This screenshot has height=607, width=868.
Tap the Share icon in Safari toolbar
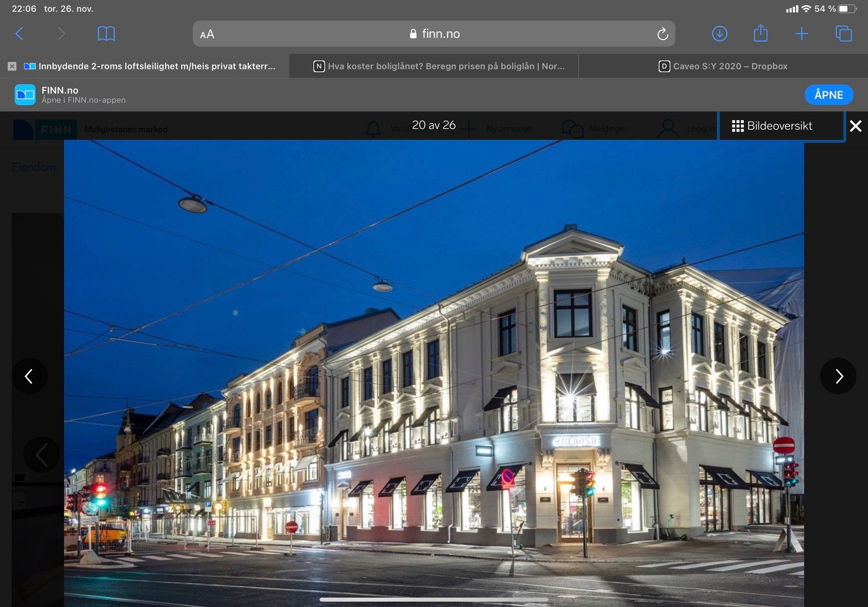point(761,34)
